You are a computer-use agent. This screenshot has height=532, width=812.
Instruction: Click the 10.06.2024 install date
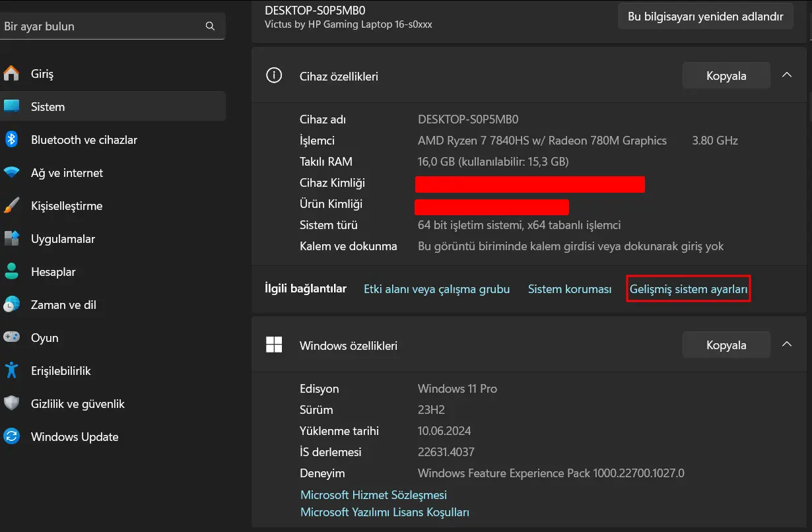(x=444, y=431)
